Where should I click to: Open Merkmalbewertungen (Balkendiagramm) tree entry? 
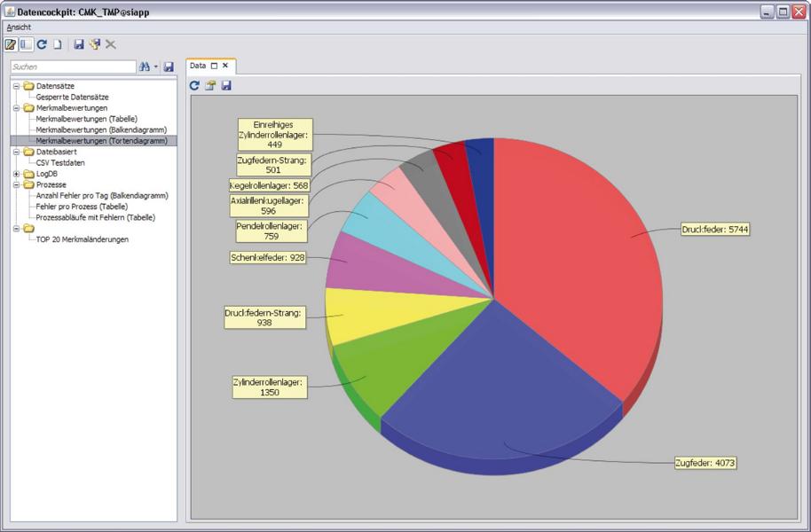point(101,129)
